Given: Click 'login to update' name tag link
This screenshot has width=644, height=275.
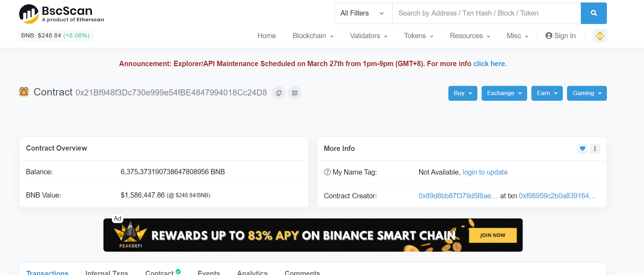Looking at the screenshot, I should pyautogui.click(x=485, y=172).
